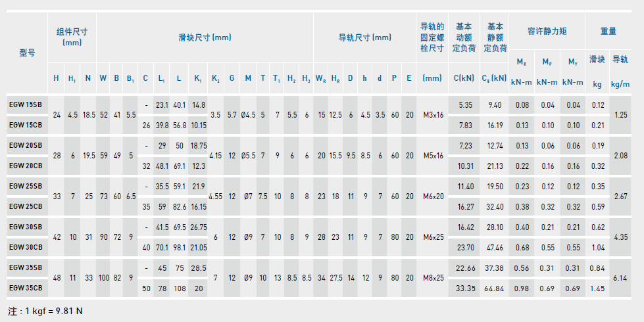Click the C(kN) column subheader

coord(464,78)
